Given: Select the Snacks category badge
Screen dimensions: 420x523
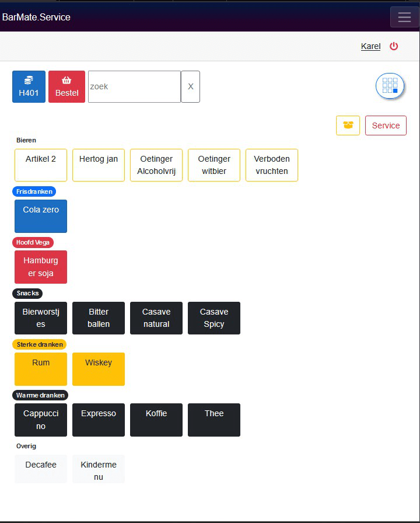Looking at the screenshot, I should click(x=27, y=294).
